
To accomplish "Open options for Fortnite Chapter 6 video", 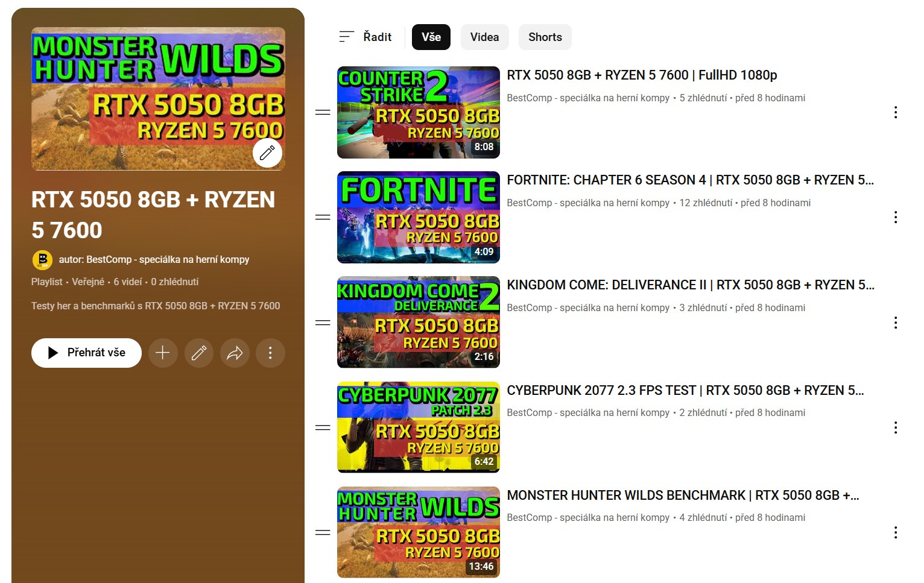I will (x=896, y=217).
